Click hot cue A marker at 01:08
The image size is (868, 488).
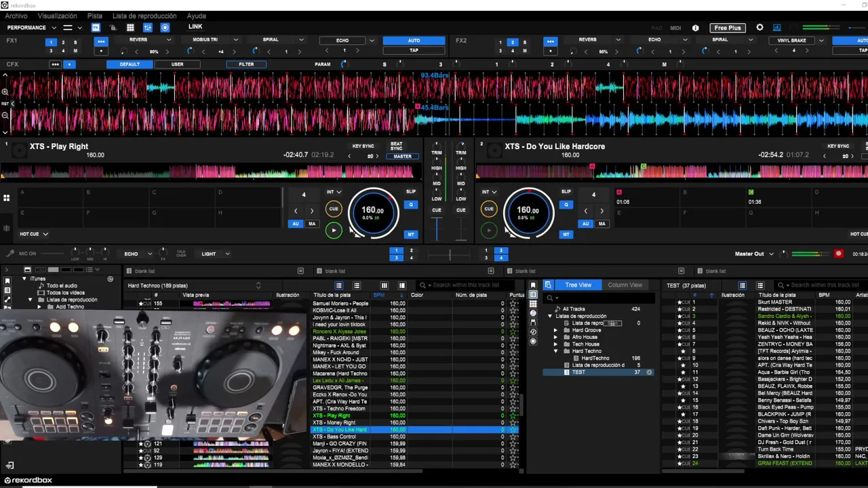[618, 192]
